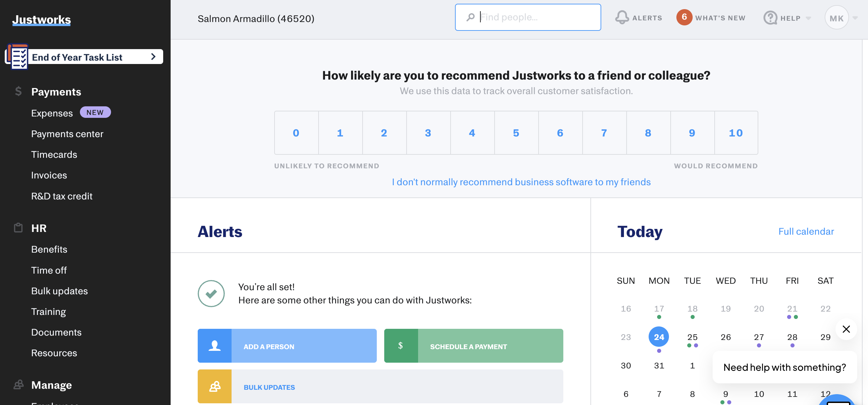Click the NEW badge next to Expenses

(95, 112)
